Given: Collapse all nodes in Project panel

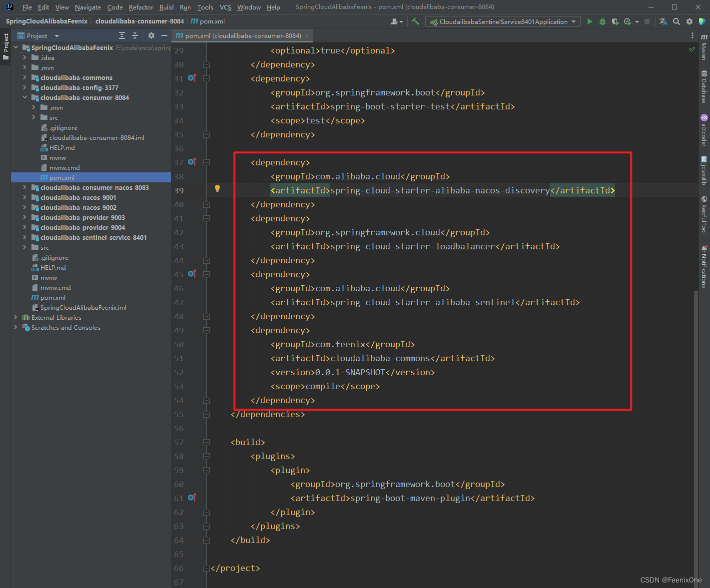Looking at the screenshot, I should pos(134,35).
